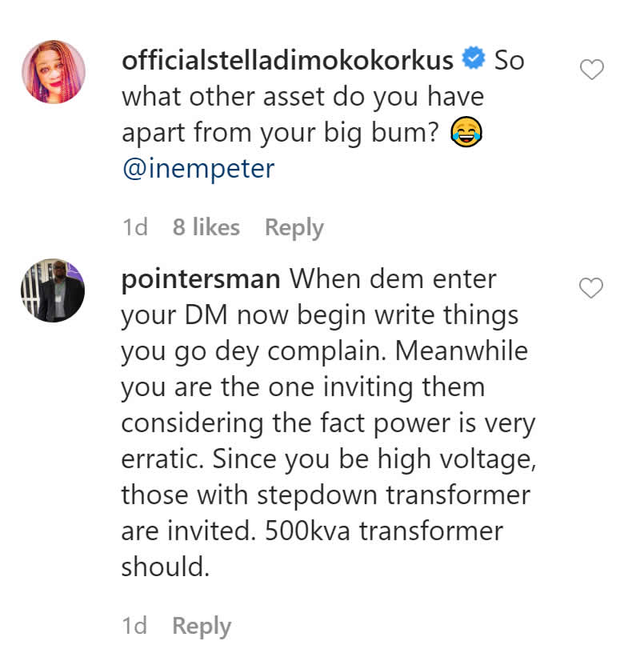View the 8 likes list
The height and width of the screenshot is (661, 644).
pos(206,227)
